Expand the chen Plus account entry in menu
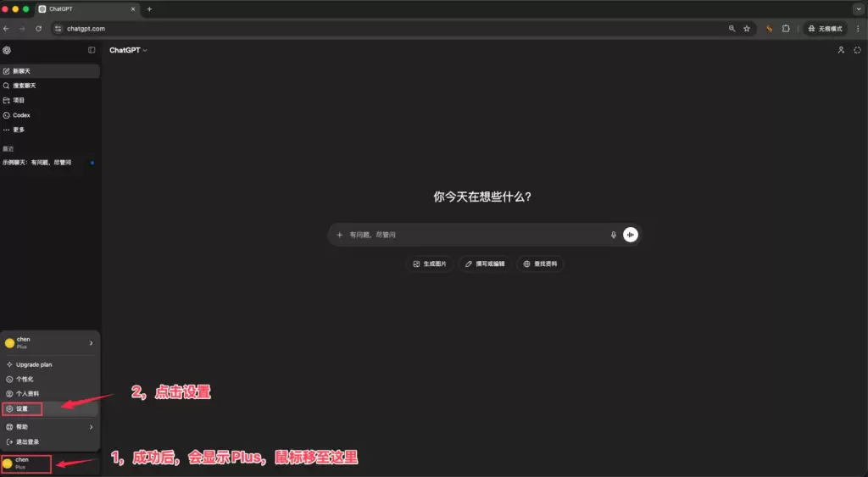 (x=50, y=342)
